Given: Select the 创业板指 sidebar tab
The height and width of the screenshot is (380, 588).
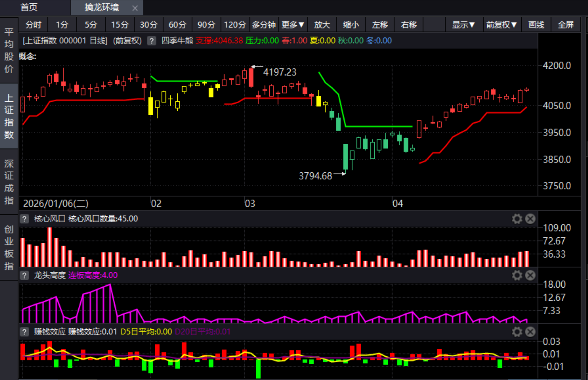Looking at the screenshot, I should point(9,247).
